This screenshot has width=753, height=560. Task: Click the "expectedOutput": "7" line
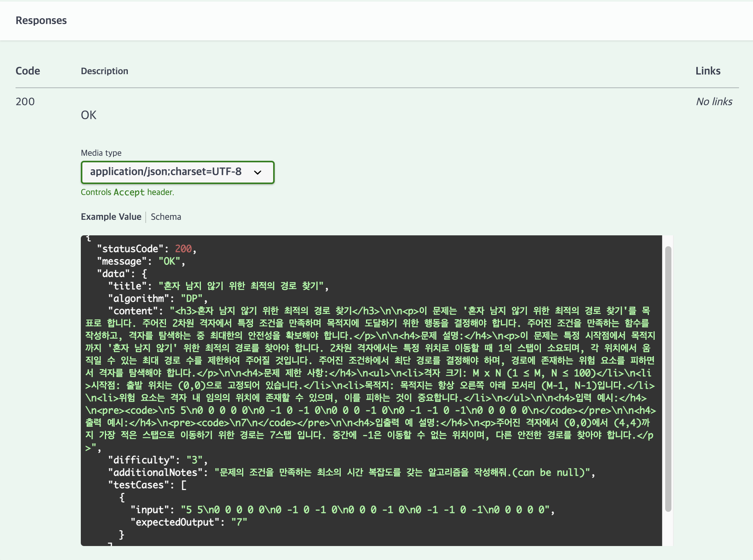(188, 522)
